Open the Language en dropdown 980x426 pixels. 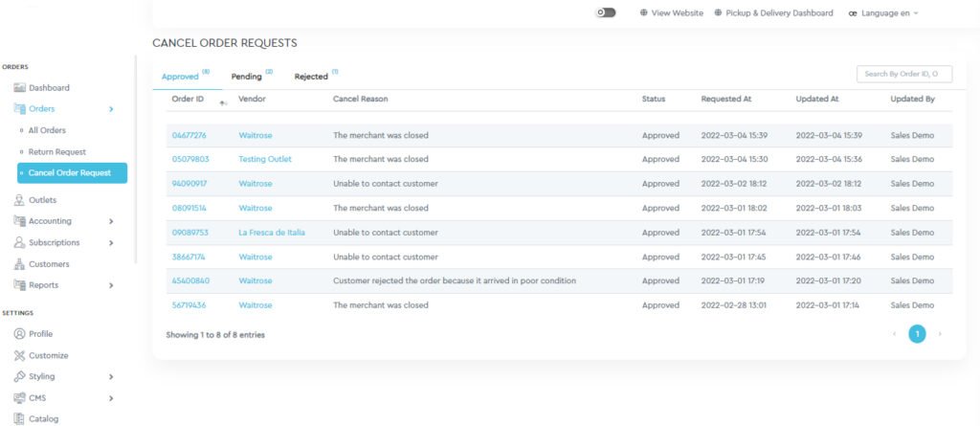pos(882,13)
